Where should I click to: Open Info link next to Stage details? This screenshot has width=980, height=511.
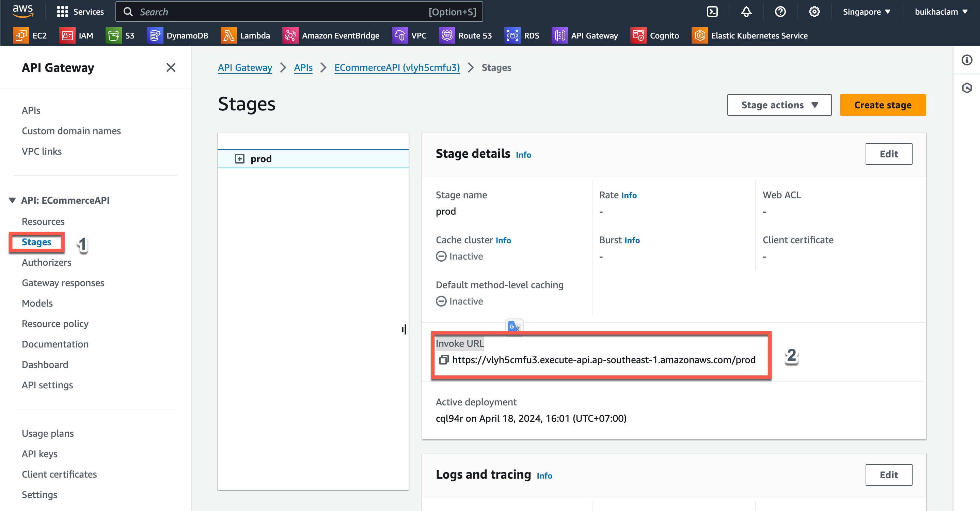pos(523,154)
